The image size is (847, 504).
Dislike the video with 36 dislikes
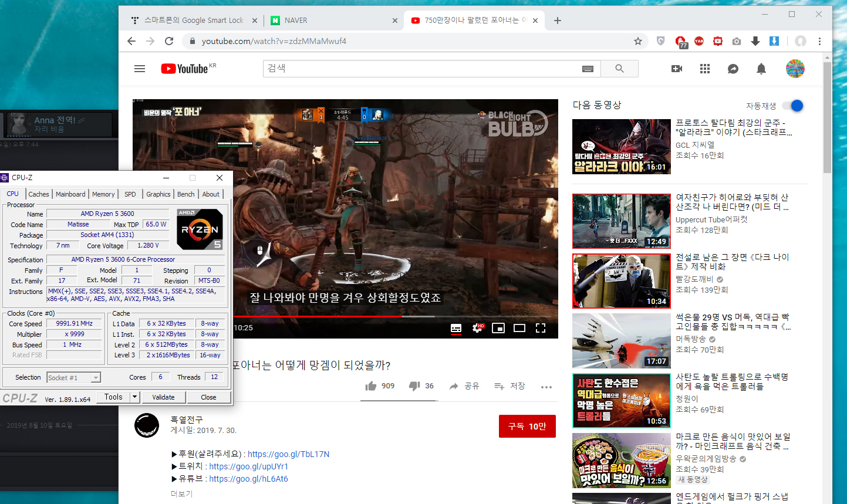point(421,386)
